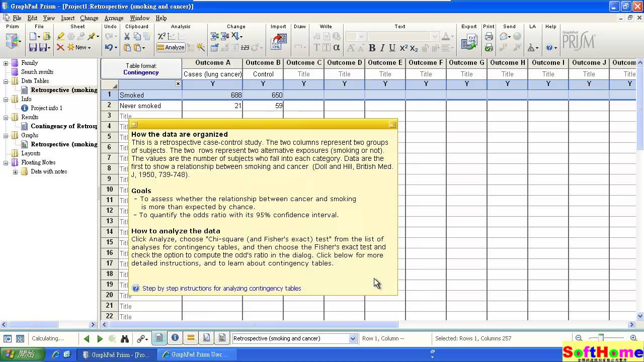Select the Search results item

37,72
